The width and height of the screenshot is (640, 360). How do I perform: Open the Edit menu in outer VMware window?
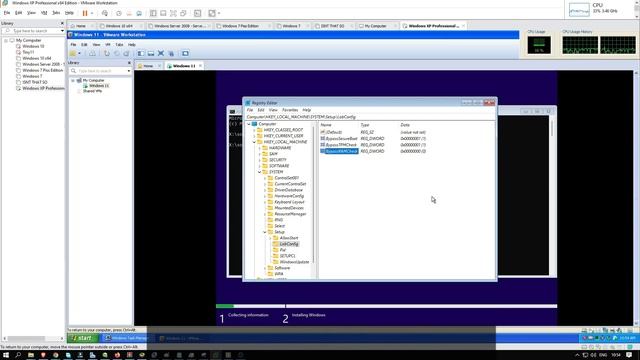(x=19, y=13)
